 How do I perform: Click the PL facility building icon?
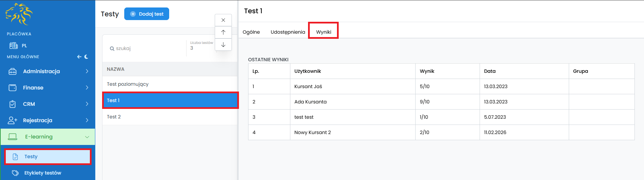[x=14, y=46]
